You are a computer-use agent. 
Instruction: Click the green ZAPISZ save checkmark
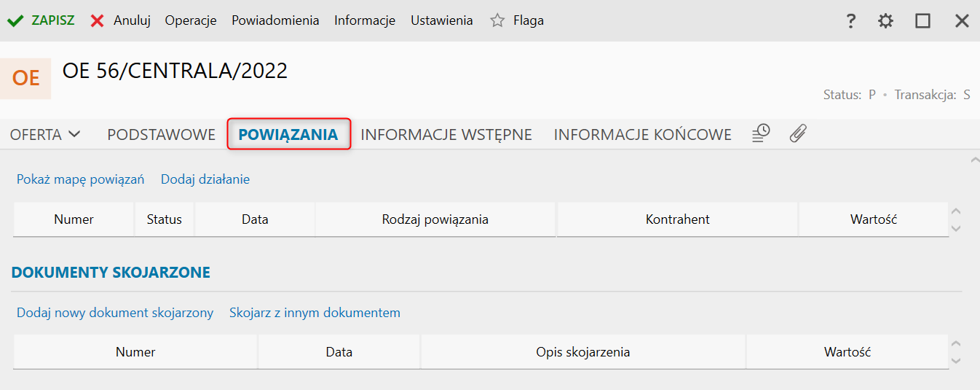pos(15,20)
